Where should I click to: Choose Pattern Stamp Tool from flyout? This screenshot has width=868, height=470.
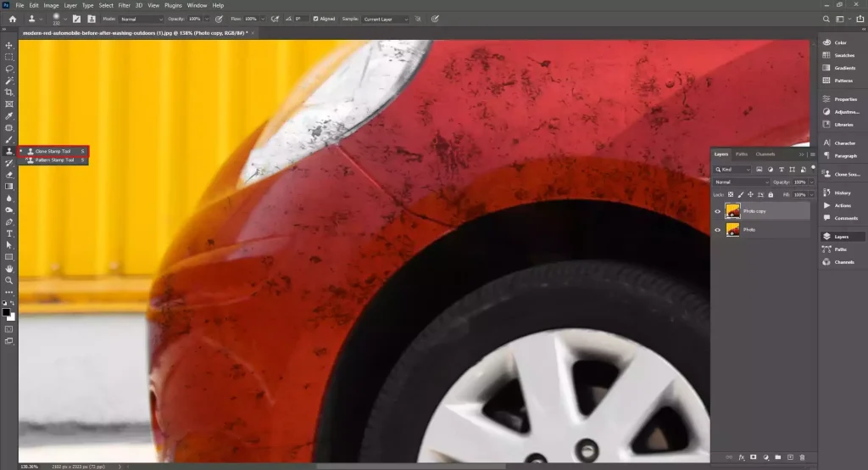click(x=54, y=159)
